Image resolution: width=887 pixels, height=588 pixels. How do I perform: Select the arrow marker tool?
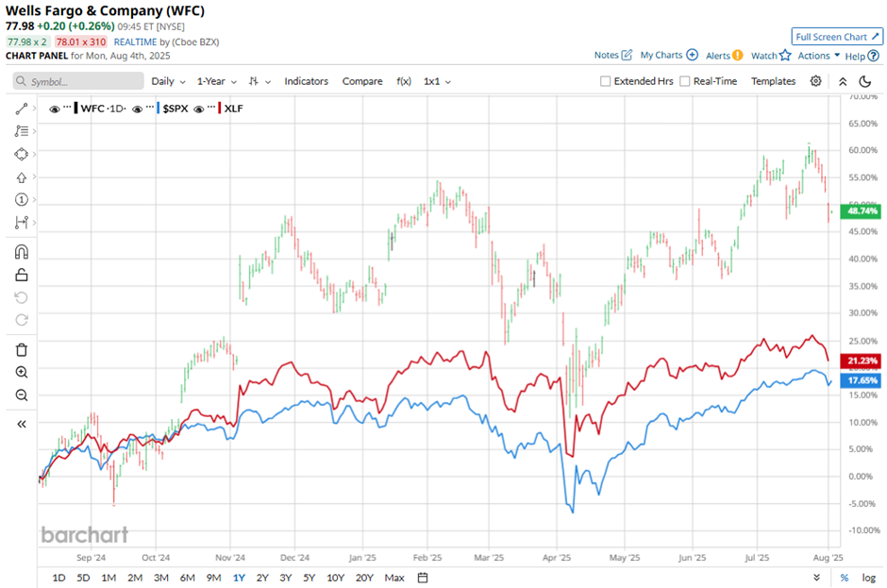click(21, 177)
